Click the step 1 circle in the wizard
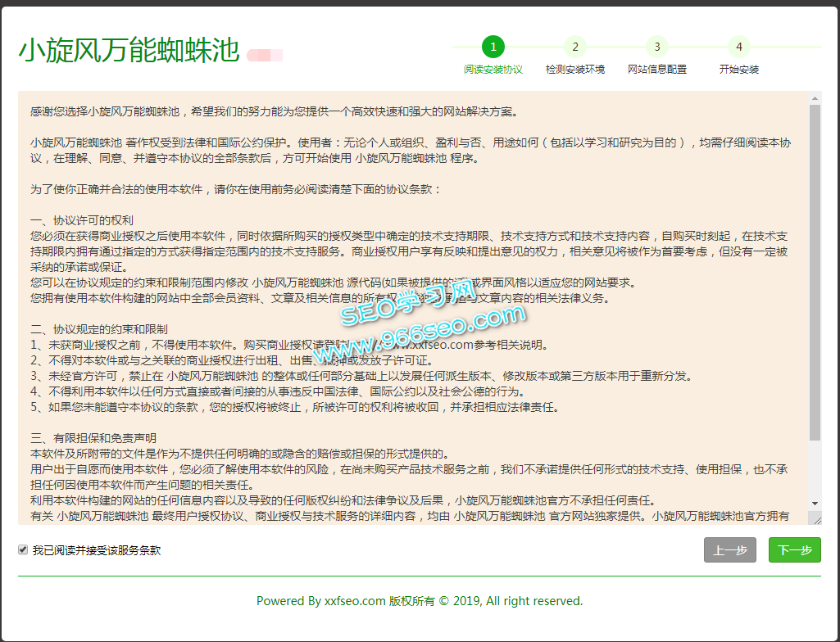This screenshot has height=642, width=840. pos(493,47)
